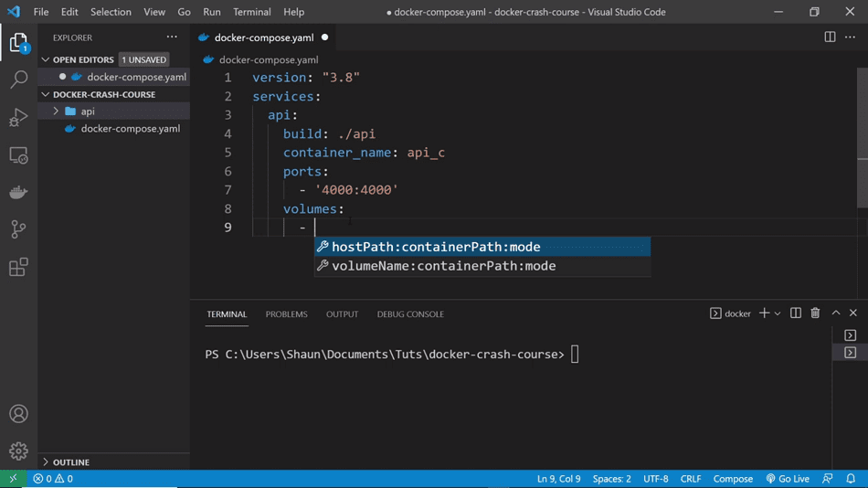Open Run and Debug view
868x488 pixels.
click(18, 117)
